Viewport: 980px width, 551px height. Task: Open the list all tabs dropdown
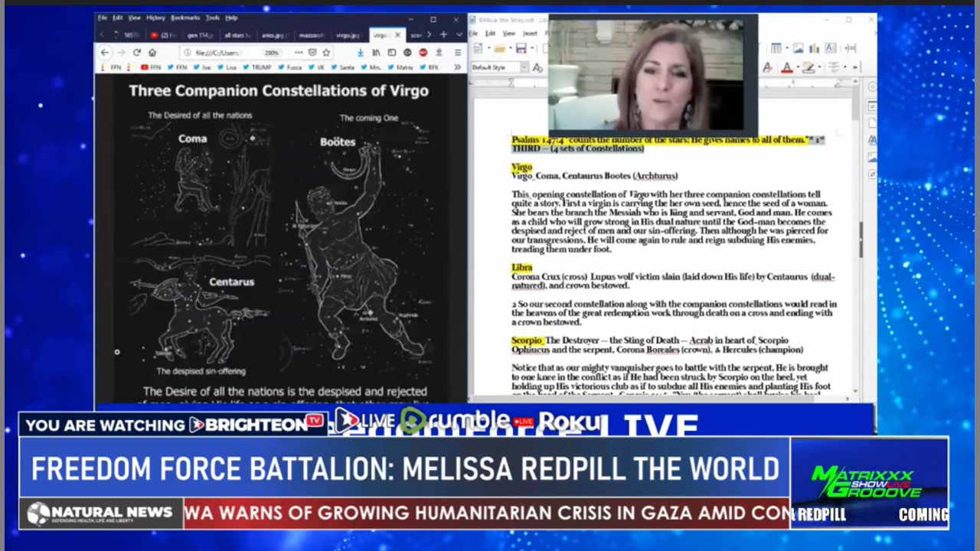click(x=459, y=34)
